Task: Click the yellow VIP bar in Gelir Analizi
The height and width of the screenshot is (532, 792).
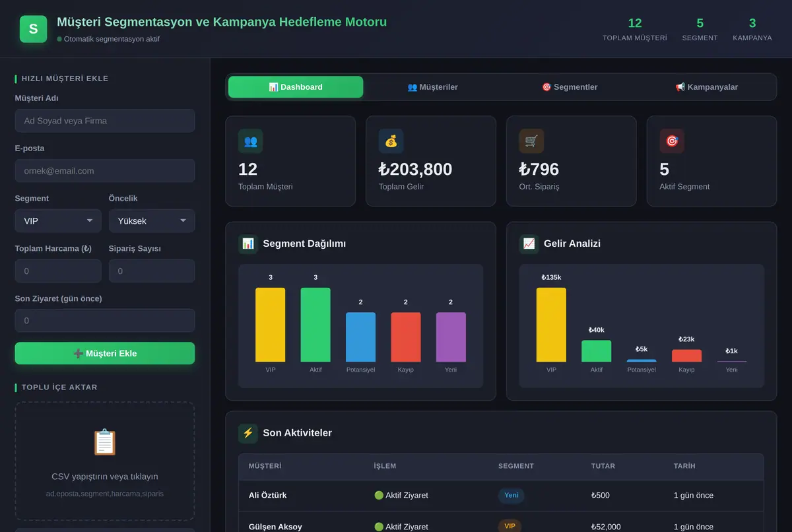Action: 551,325
